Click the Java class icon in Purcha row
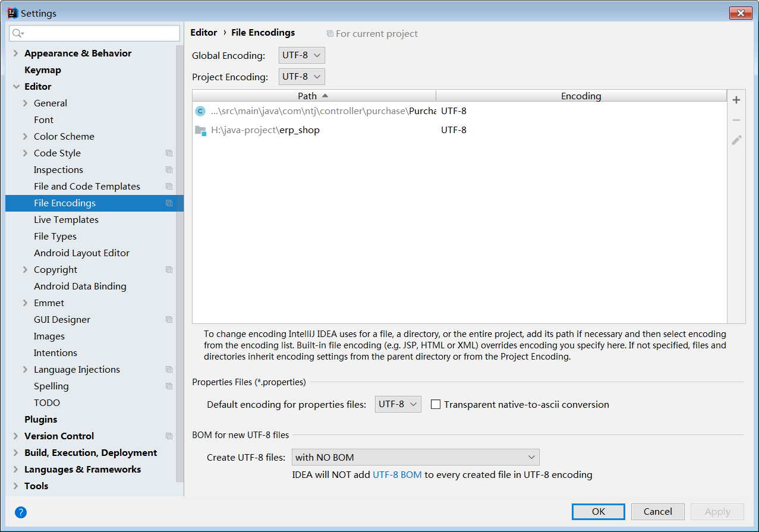 tap(200, 111)
